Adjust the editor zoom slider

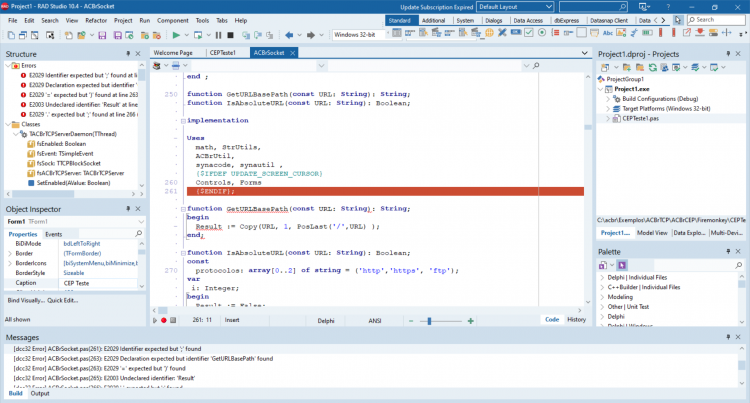click(x=429, y=321)
